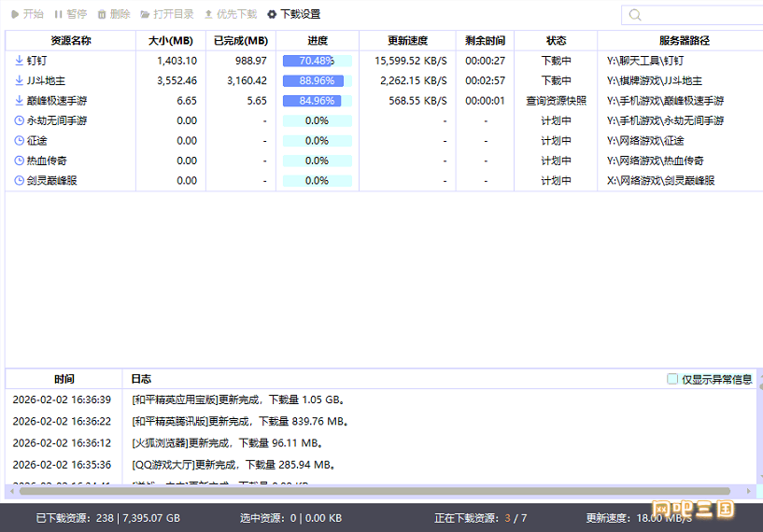The image size is (763, 532).
Task: Click the path Y:\聊天工具\钉钉
Action: pyautogui.click(x=645, y=61)
